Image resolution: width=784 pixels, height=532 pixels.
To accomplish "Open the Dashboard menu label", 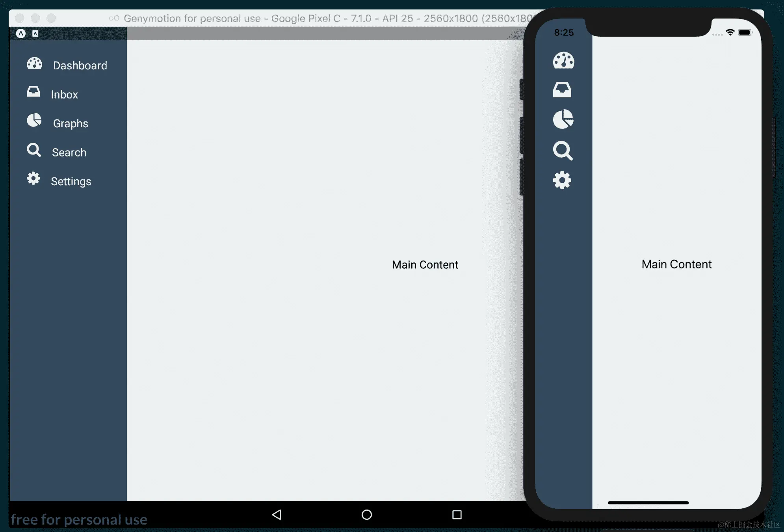I will click(80, 65).
